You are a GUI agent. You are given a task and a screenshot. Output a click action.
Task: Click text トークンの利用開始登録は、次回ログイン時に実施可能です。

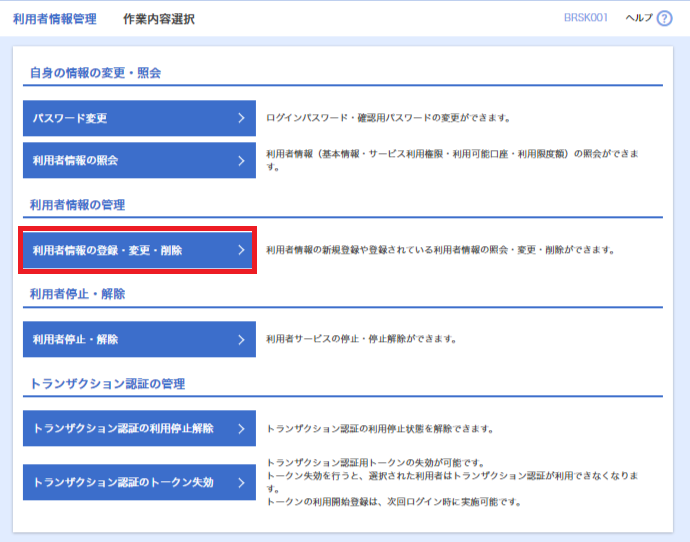[394, 502]
